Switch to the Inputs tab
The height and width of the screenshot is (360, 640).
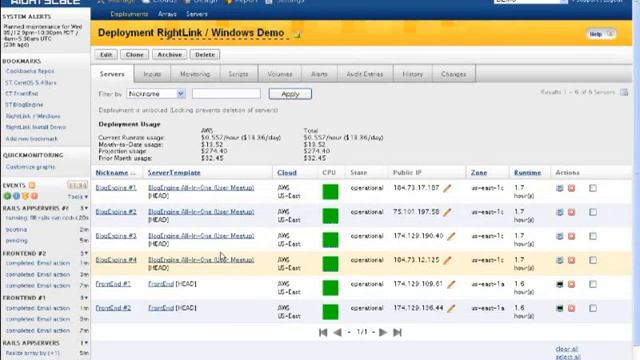pos(152,74)
